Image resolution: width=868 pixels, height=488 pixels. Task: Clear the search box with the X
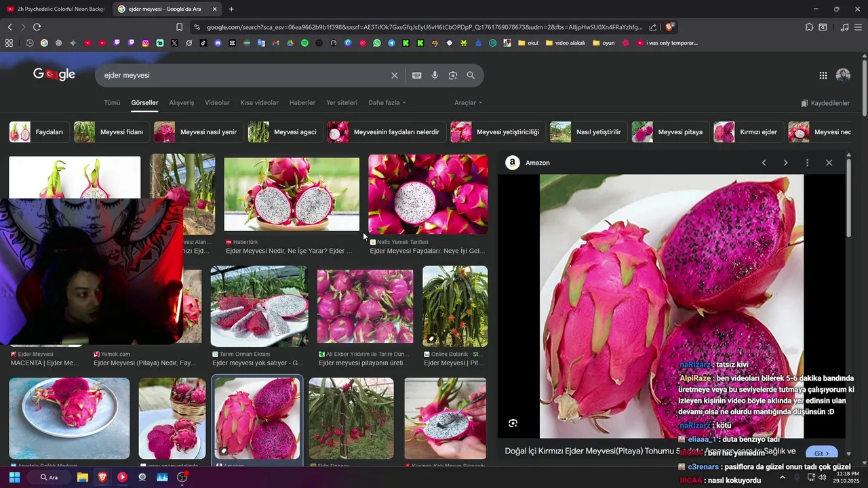[x=394, y=75]
